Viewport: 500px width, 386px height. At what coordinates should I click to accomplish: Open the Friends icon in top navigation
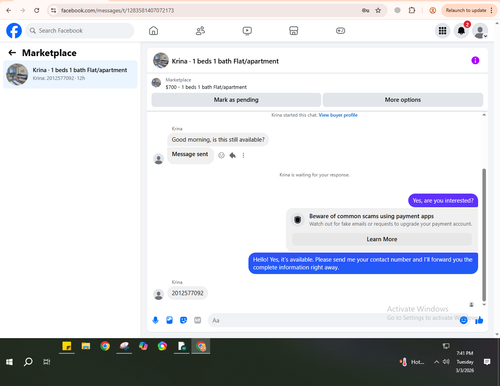click(200, 31)
